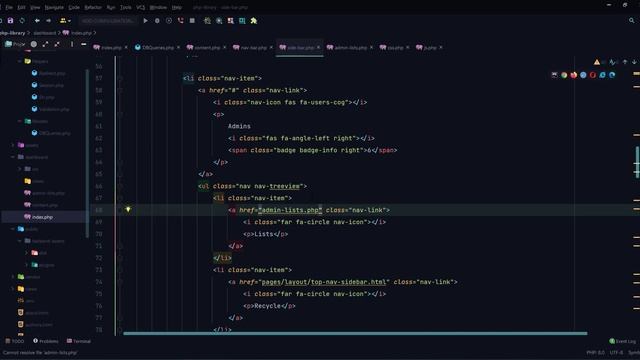640x360 pixels.
Task: Open the Event Log
Action: tap(623, 341)
